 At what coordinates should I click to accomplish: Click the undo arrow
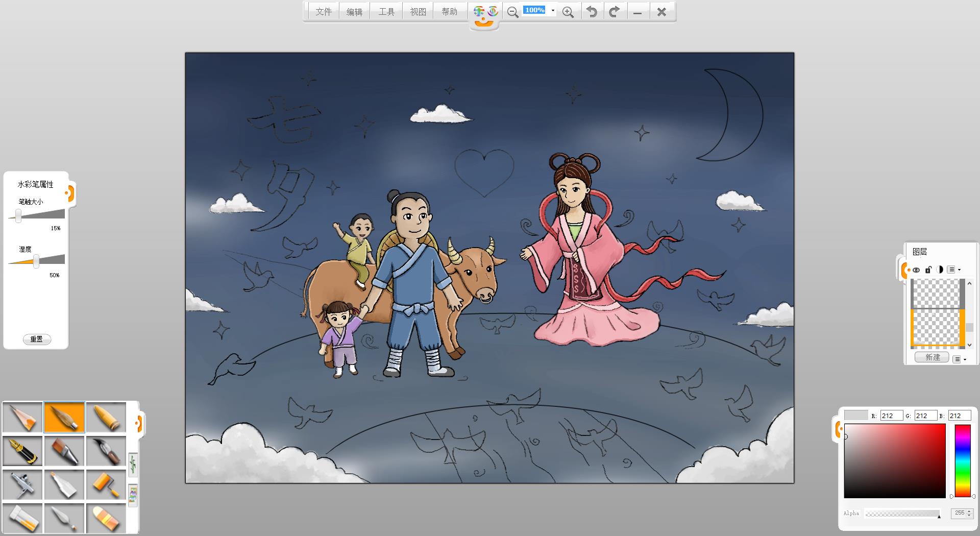coord(592,12)
